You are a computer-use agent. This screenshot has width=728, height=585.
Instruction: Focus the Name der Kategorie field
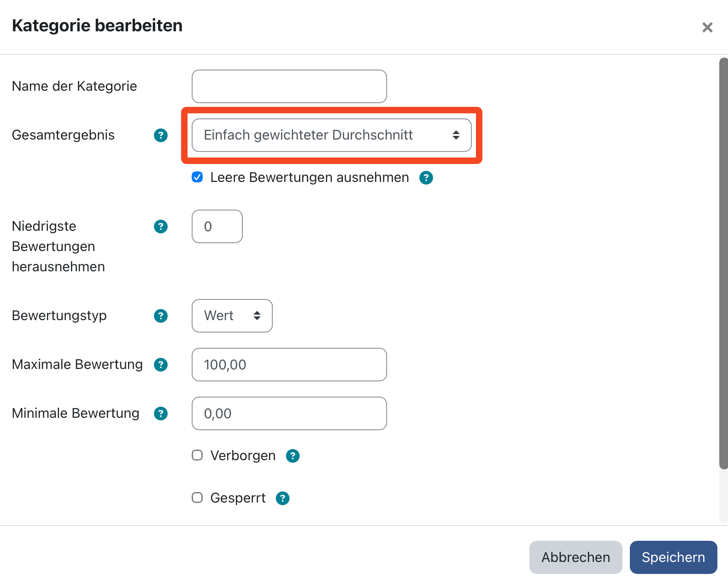pos(289,86)
